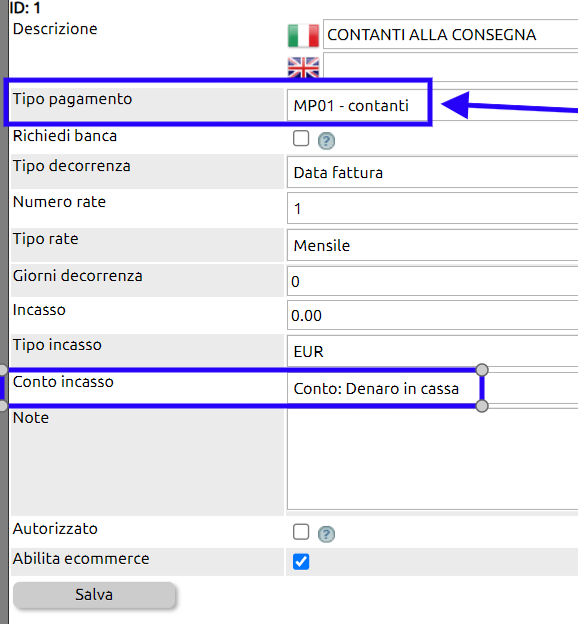Click the Tipo rate label
578x624 pixels.
(x=45, y=239)
